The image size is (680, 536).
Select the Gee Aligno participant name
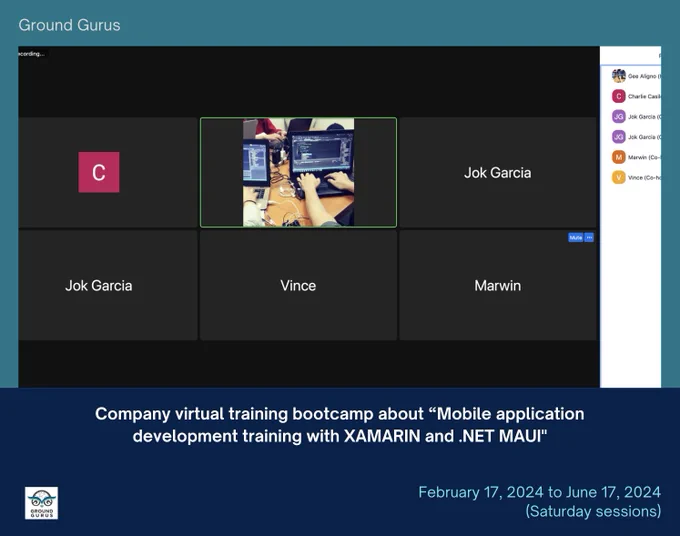coord(644,76)
